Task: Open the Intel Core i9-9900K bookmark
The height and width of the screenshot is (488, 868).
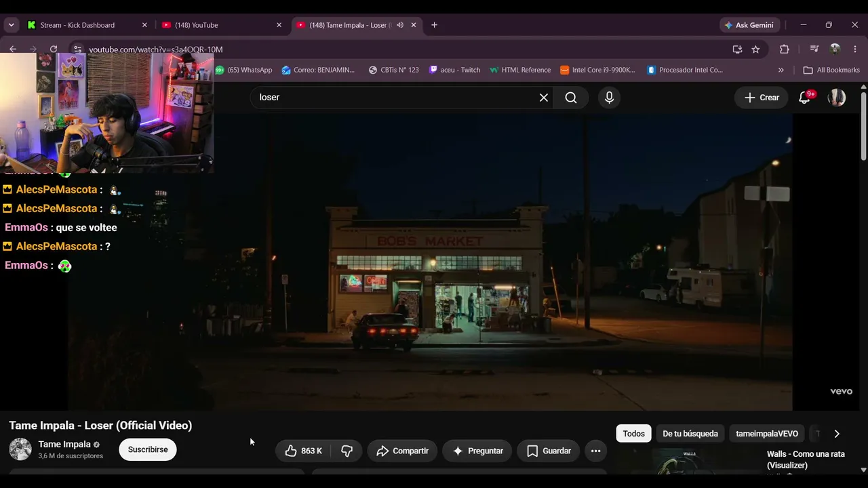Action: (x=597, y=70)
